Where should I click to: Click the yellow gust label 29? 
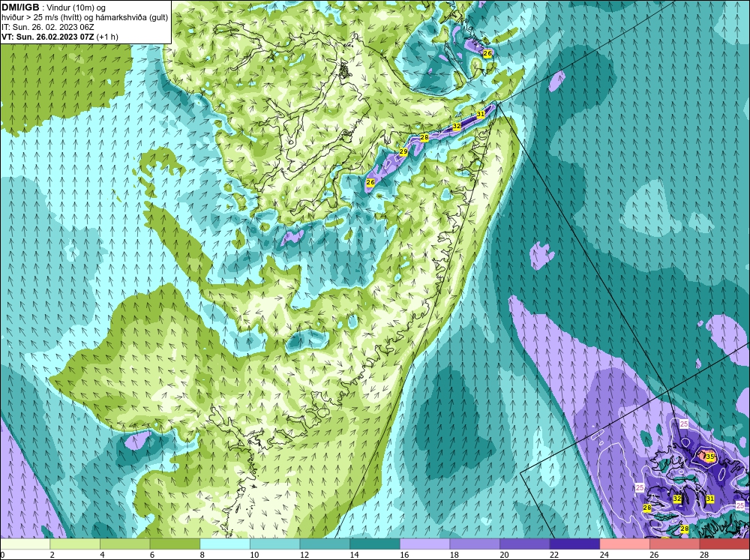[x=403, y=151]
